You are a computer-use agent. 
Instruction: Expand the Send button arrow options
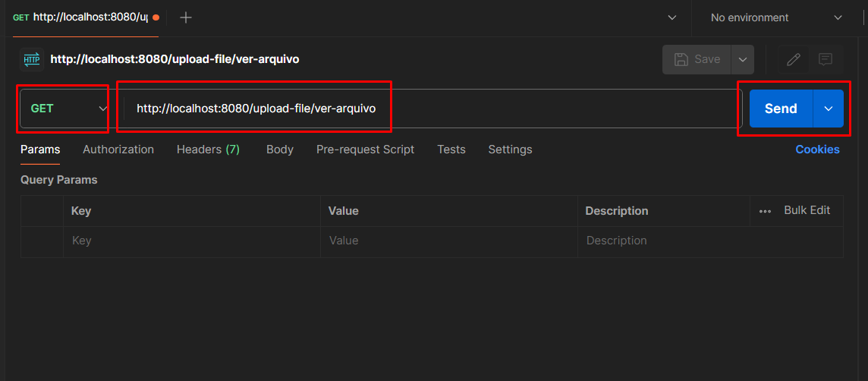[828, 109]
